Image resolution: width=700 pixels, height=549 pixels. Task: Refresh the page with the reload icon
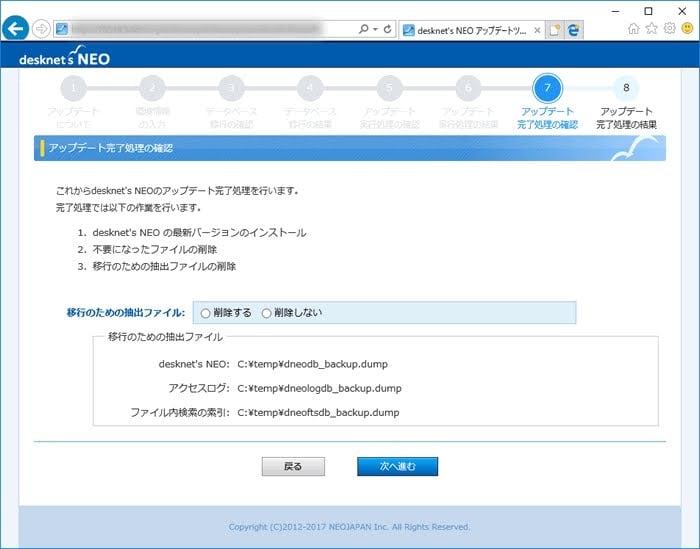click(388, 29)
